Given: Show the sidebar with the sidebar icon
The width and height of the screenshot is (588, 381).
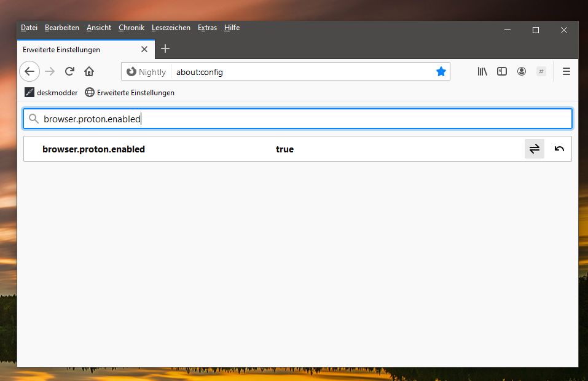Looking at the screenshot, I should tap(502, 71).
